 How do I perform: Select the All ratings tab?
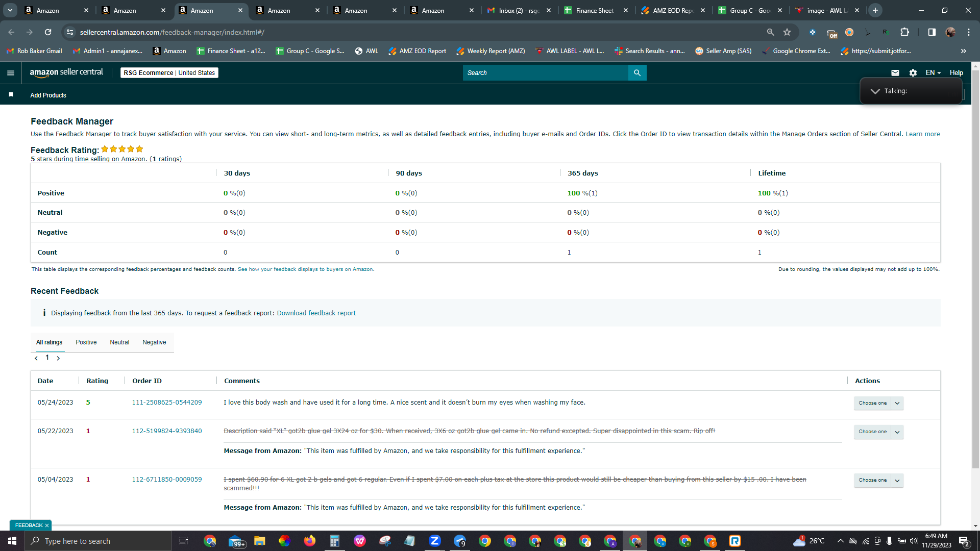49,342
